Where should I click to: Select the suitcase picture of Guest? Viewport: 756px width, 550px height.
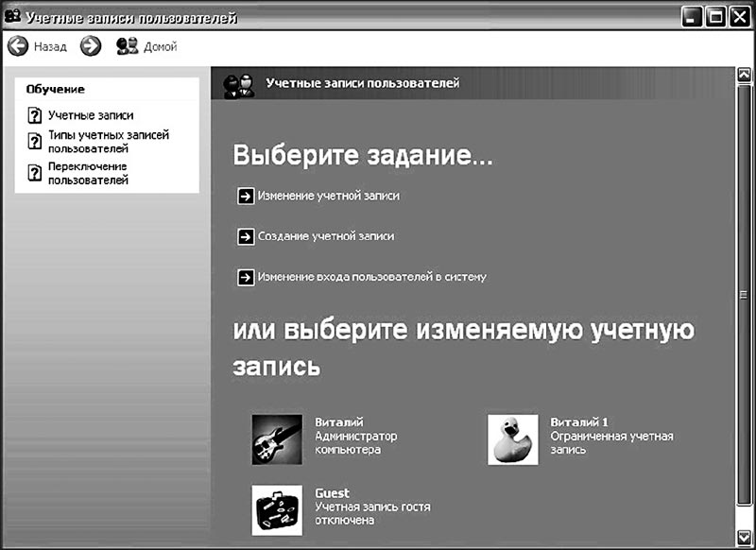277,510
